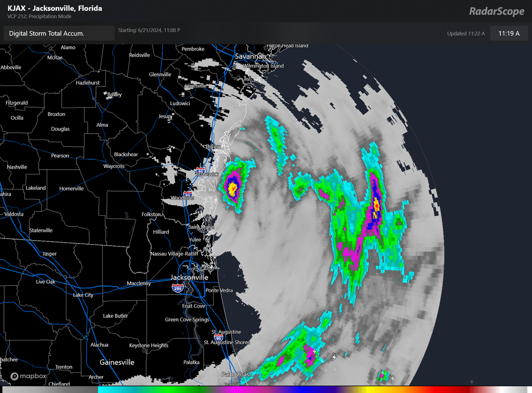The image size is (532, 393).
Task: Click the yellow rainfall core east of Brunswick
Action: [x=233, y=189]
